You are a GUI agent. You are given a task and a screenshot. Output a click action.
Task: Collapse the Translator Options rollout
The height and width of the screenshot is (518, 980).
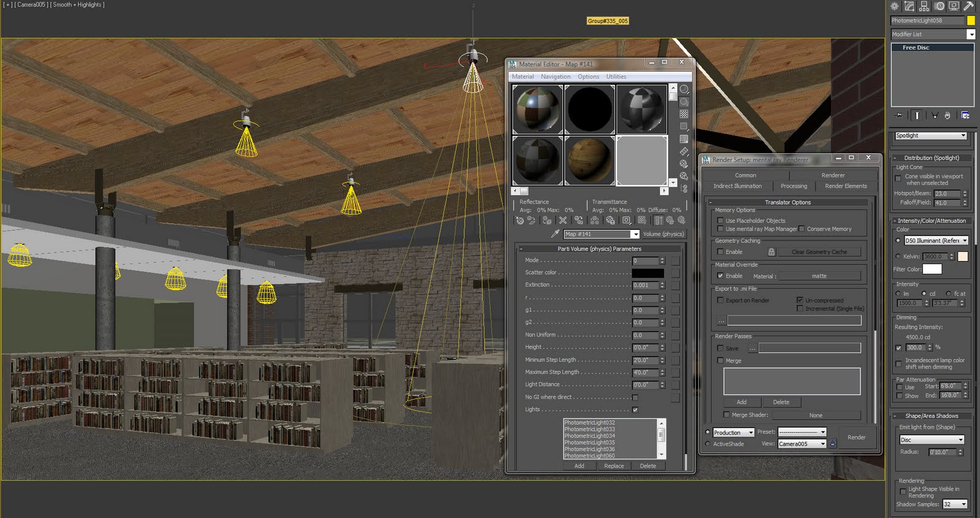coord(788,202)
